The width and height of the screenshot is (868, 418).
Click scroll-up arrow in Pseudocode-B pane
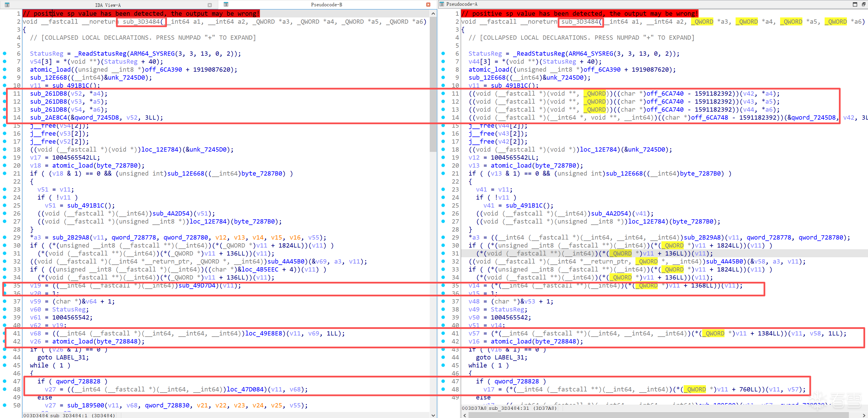point(433,13)
